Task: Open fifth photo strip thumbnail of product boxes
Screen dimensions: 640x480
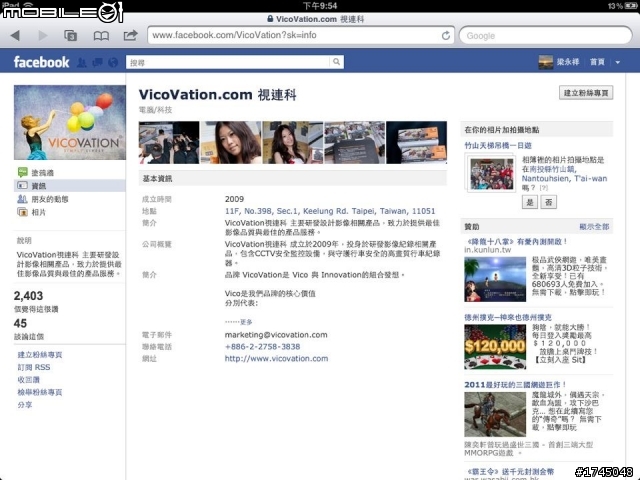Action: 416,142
